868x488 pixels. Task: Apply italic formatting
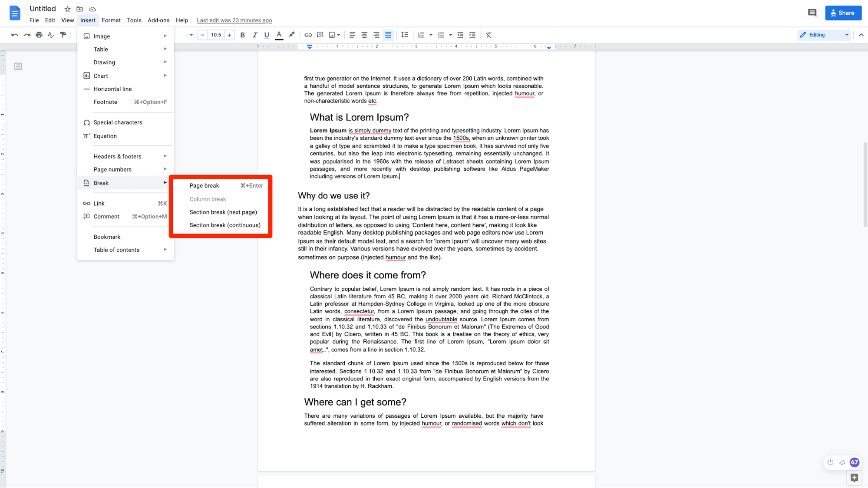click(255, 35)
